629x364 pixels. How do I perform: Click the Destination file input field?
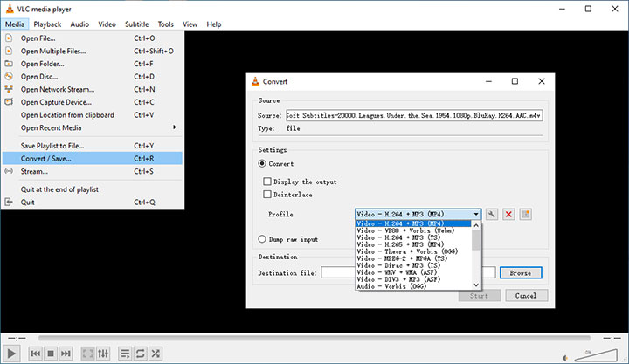tap(408, 272)
